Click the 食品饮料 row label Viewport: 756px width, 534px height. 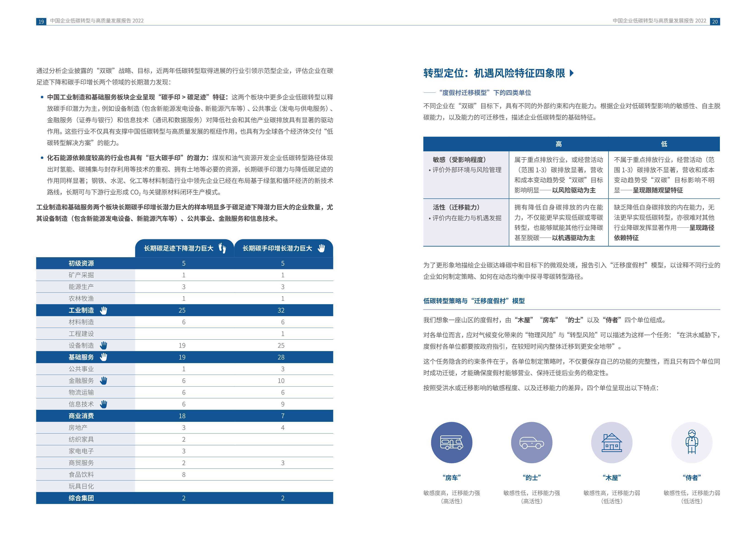coord(81,474)
